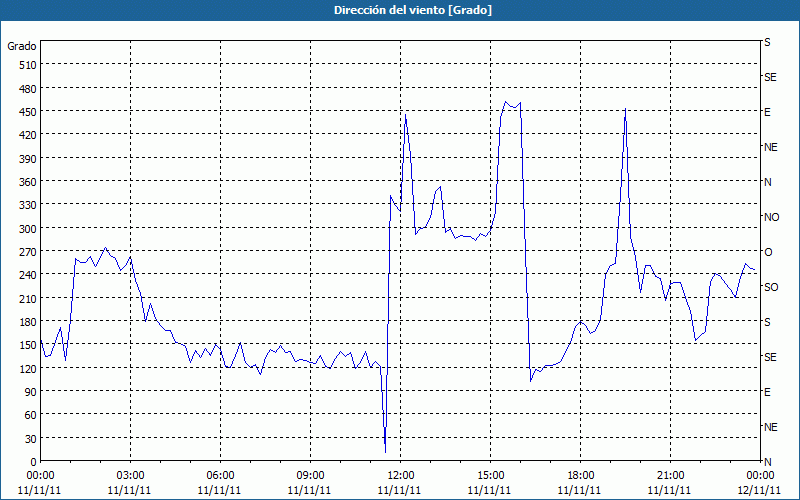Select the 12:00 time label
800x500 pixels.
pos(401,476)
